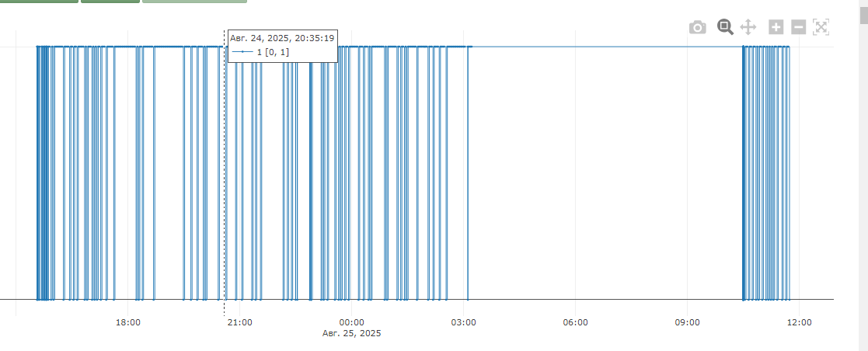Screen dimensions: 868x351
Task: Click the leftmost green button at top
Action: [39, 2]
